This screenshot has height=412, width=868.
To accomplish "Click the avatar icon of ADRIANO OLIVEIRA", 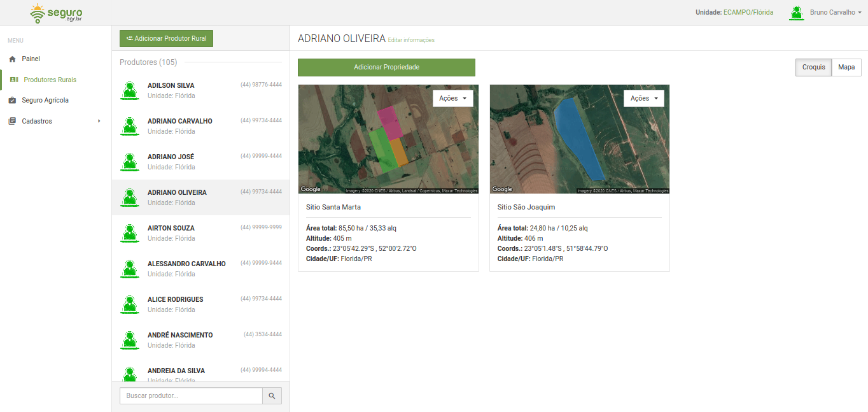I will (130, 197).
